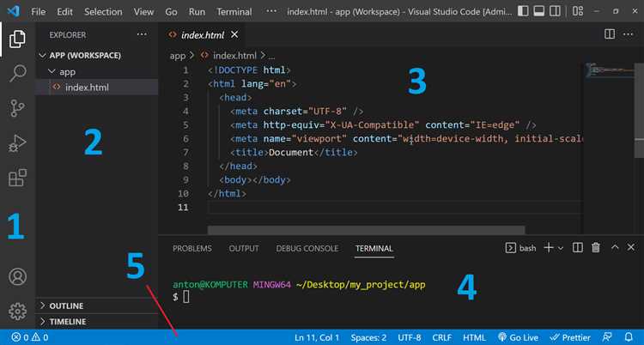Screen dimensions: 644x345
Task: Switch to the DEBUG CONSOLE tab
Action: tap(307, 248)
